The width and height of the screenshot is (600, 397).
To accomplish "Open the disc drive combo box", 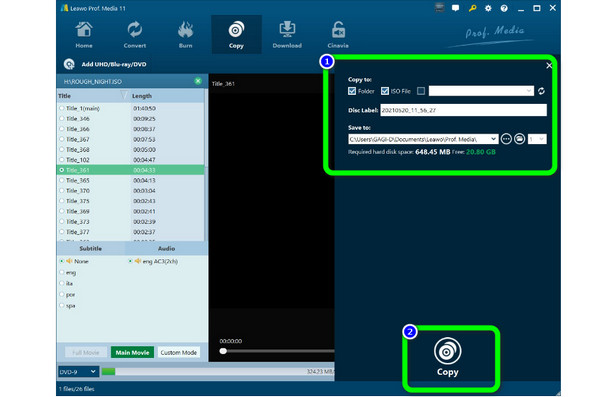I will (481, 91).
